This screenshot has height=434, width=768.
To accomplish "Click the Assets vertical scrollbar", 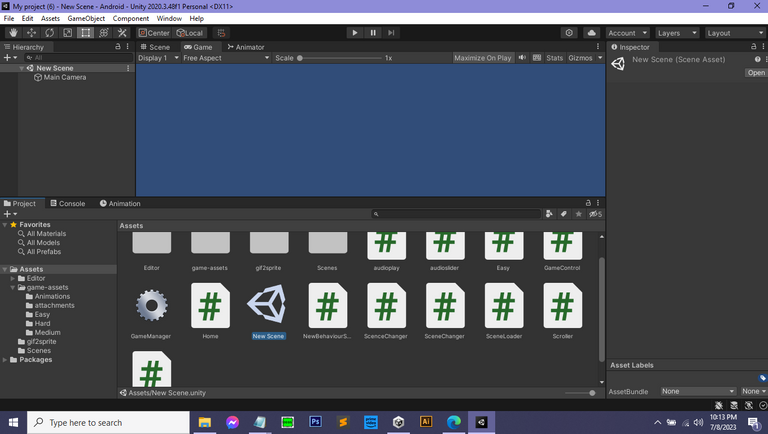I will coord(601,310).
